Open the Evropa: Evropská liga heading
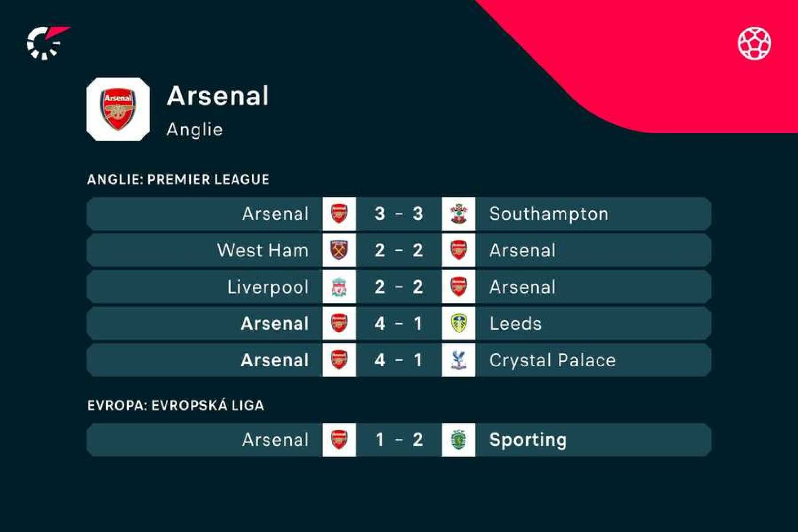The height and width of the screenshot is (532, 798). point(175,405)
